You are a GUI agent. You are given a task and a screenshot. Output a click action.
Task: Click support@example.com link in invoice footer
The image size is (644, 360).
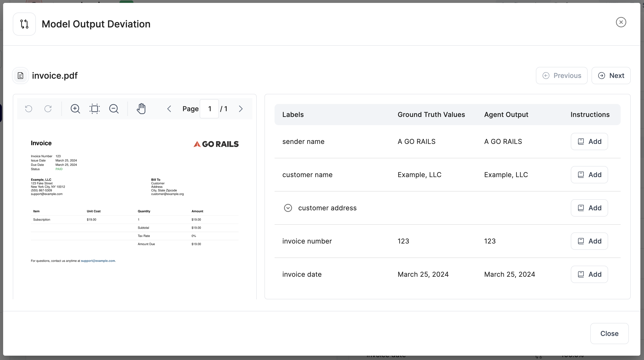click(98, 261)
